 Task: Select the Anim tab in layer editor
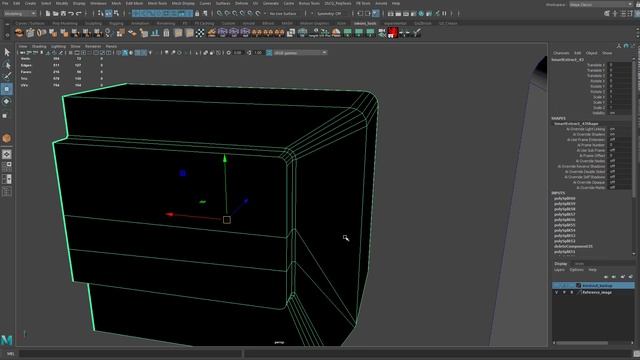point(579,264)
